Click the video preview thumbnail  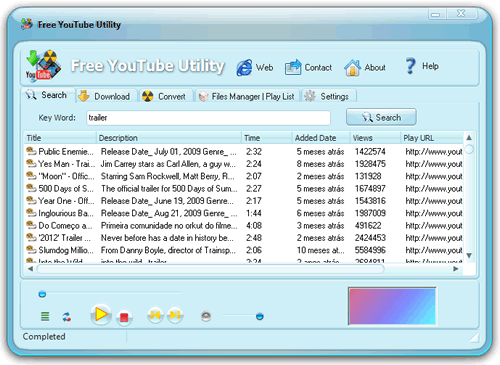pyautogui.click(x=392, y=306)
